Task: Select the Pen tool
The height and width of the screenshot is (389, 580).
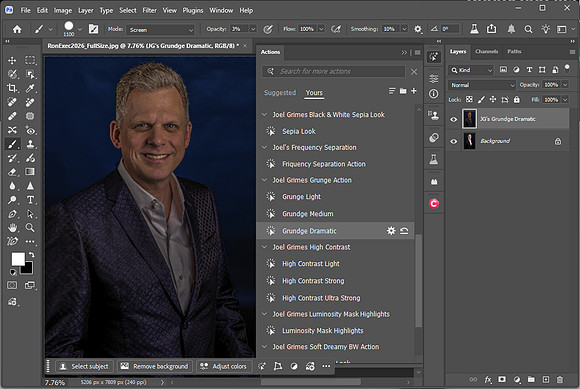Action: click(x=12, y=214)
